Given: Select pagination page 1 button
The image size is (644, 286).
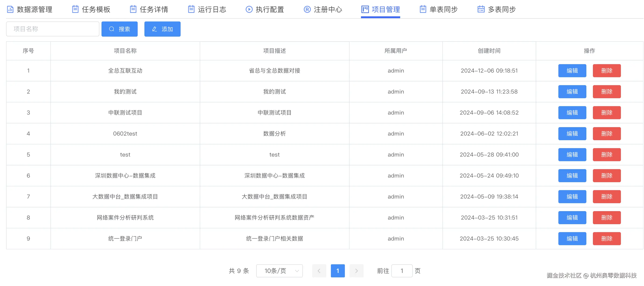Looking at the screenshot, I should click(337, 271).
